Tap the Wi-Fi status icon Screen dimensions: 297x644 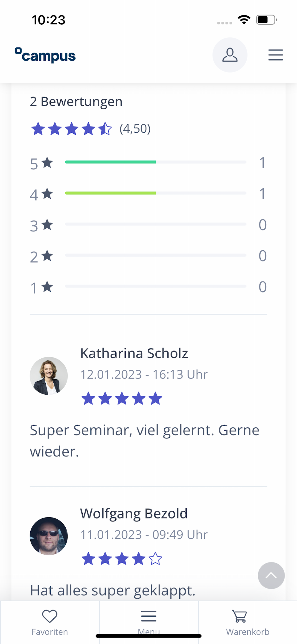(x=244, y=20)
